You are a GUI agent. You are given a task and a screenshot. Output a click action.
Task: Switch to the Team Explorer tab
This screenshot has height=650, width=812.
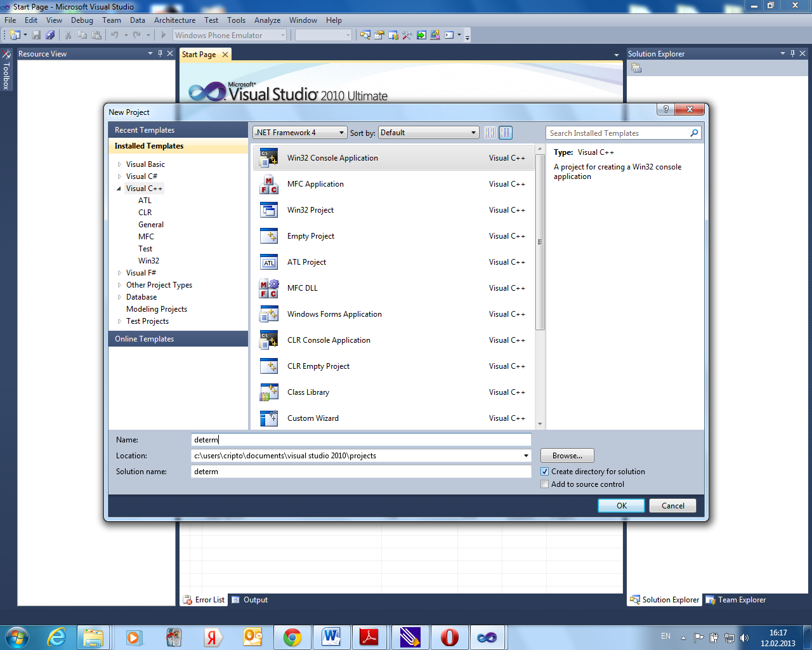click(735, 600)
